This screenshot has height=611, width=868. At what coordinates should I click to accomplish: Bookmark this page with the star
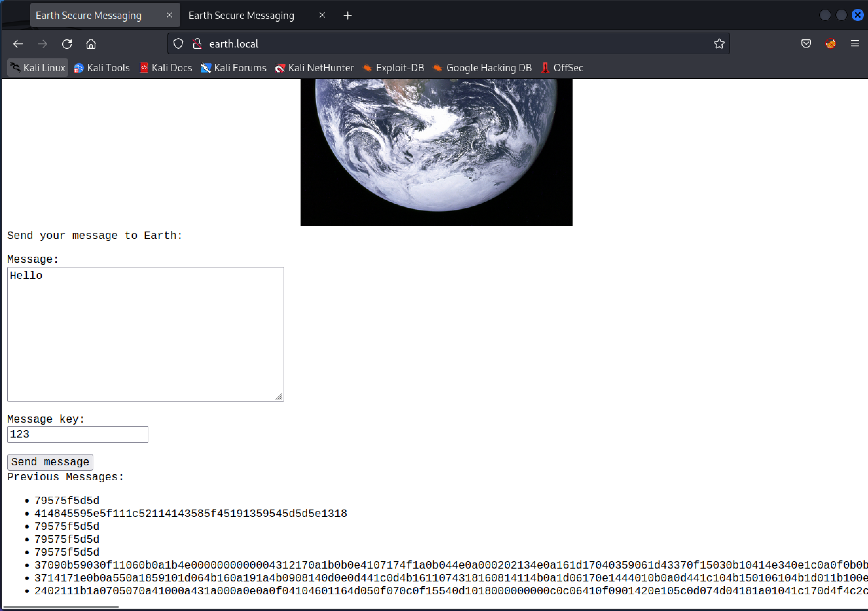point(719,44)
